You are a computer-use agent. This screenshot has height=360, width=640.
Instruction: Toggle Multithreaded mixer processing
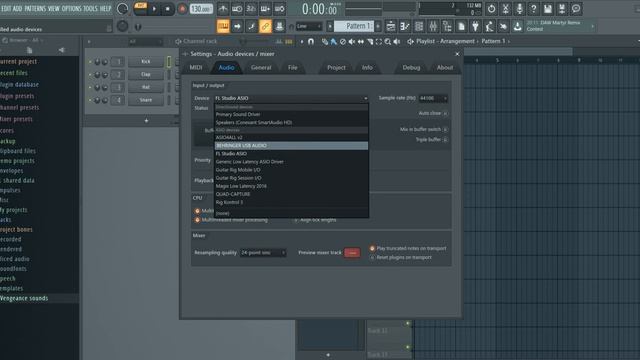(197, 220)
